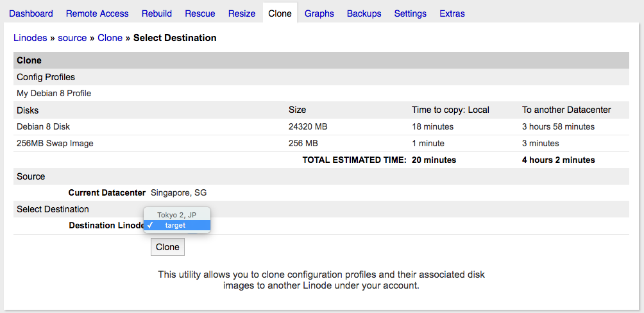Click the Clone breadcrumb link
This screenshot has height=313, width=644.
tap(110, 38)
